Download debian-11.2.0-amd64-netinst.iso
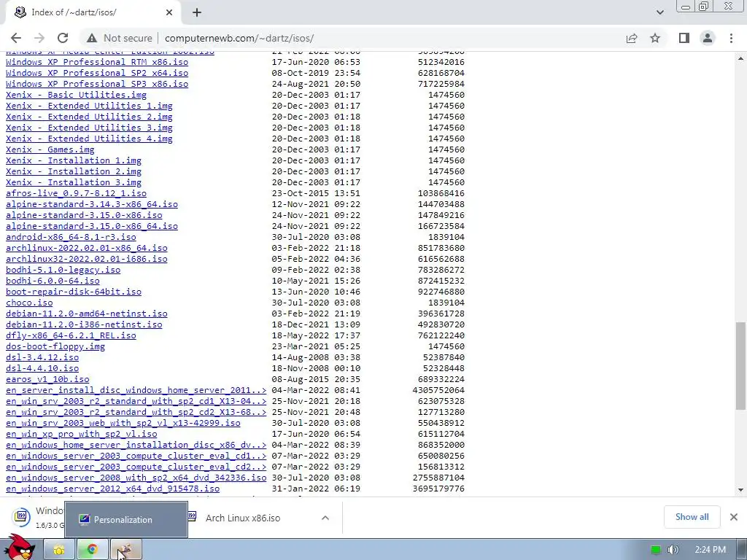 pyautogui.click(x=87, y=314)
